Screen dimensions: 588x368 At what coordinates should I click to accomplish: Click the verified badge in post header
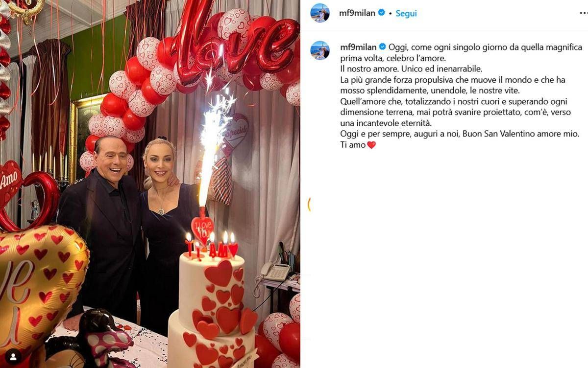click(381, 13)
